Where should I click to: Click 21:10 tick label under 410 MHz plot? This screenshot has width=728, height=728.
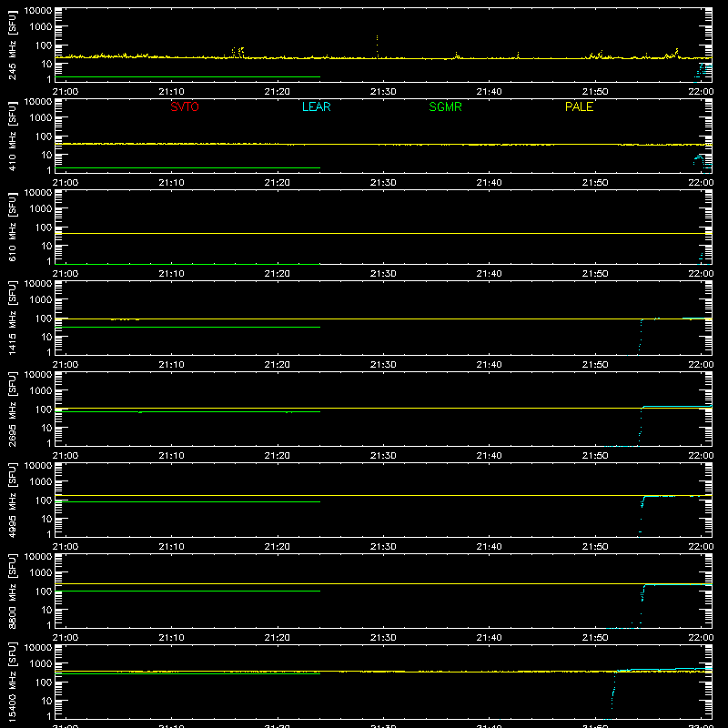click(171, 183)
